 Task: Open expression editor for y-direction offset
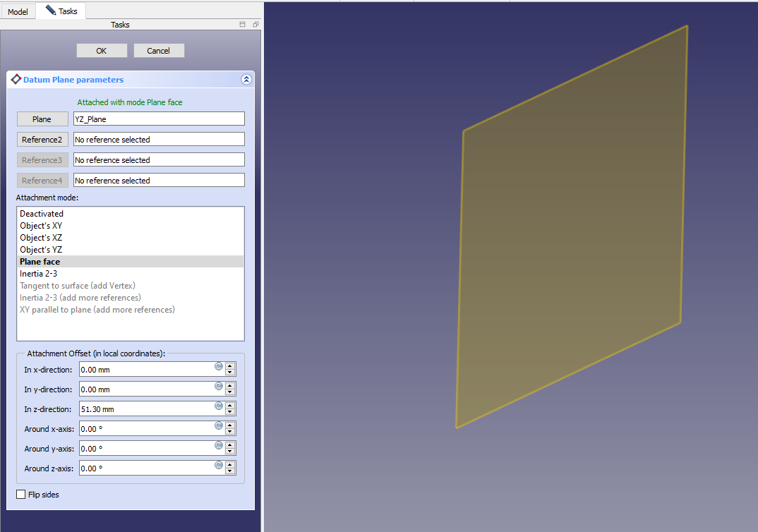[219, 386]
